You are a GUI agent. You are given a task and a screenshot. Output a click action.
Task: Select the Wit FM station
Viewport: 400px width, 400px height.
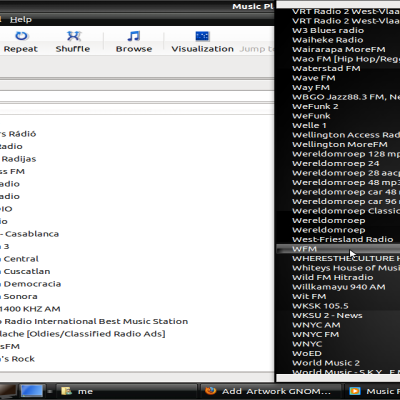[309, 296]
